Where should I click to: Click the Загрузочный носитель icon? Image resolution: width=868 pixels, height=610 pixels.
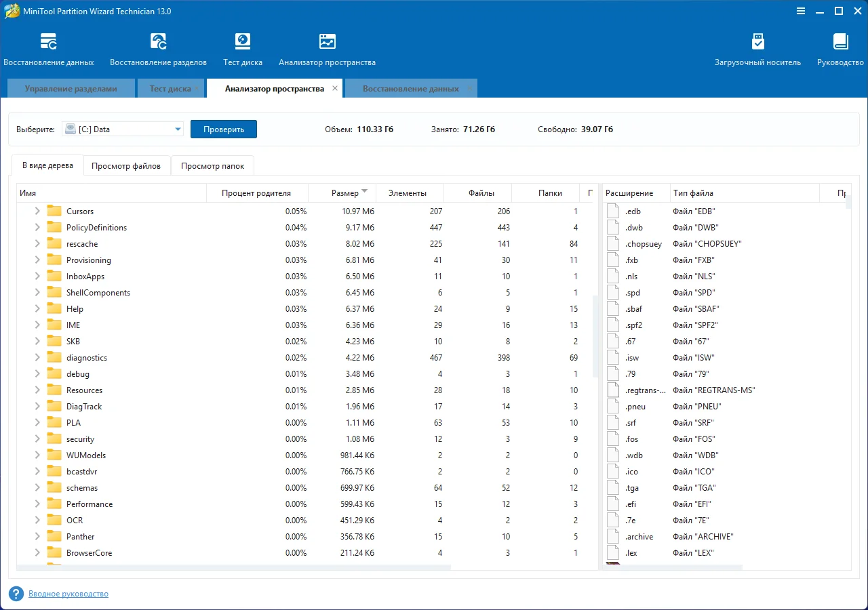click(757, 42)
